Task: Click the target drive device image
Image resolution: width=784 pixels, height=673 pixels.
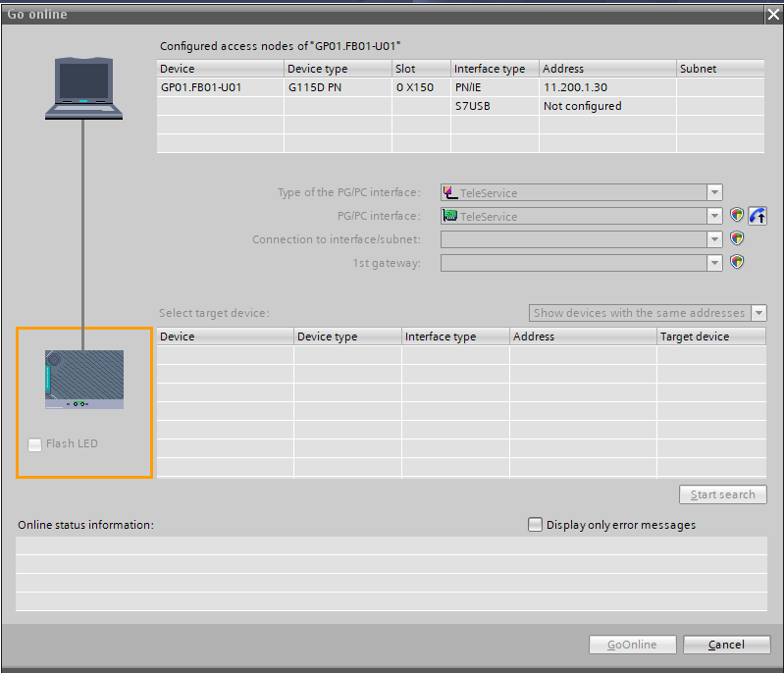Action: [83, 380]
